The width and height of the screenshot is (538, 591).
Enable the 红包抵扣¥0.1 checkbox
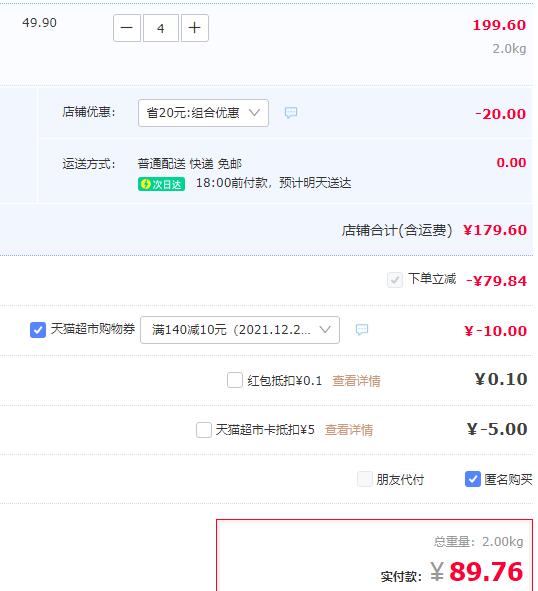(x=235, y=380)
